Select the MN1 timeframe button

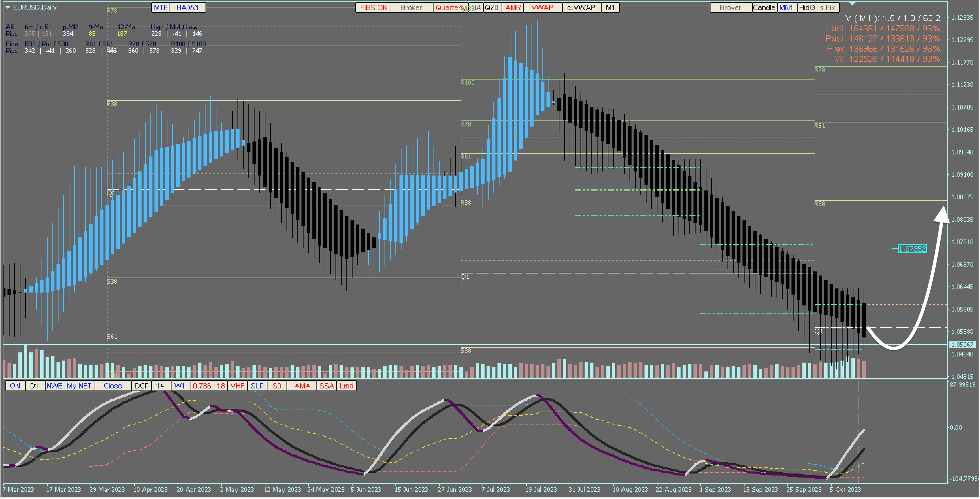coord(786,7)
